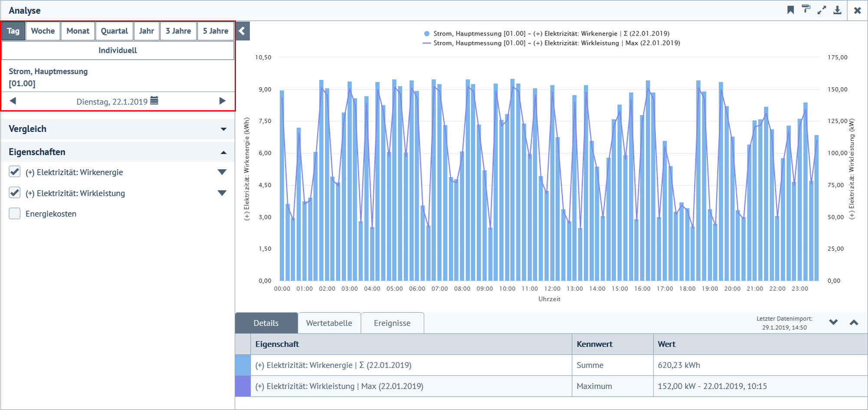Uncheck Elektrizität: Wirkenergie checkbox
This screenshot has height=410, width=868.
pos(15,172)
